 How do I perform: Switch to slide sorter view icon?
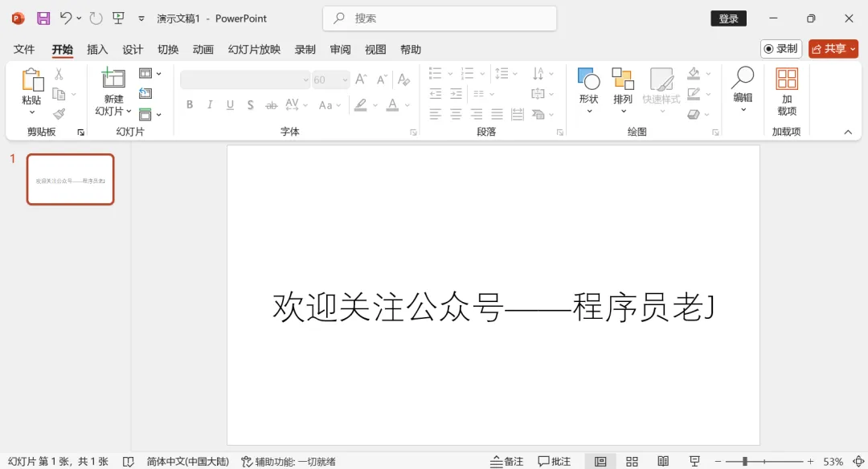point(632,461)
